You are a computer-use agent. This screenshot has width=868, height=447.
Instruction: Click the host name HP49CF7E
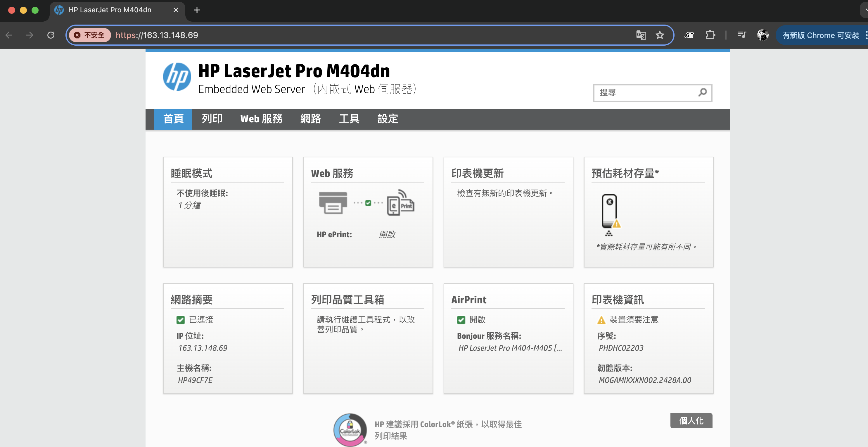[x=195, y=380]
